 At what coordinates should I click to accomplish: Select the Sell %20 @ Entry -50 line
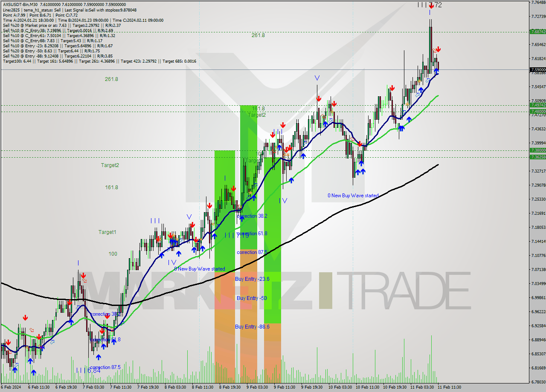pos(51,51)
